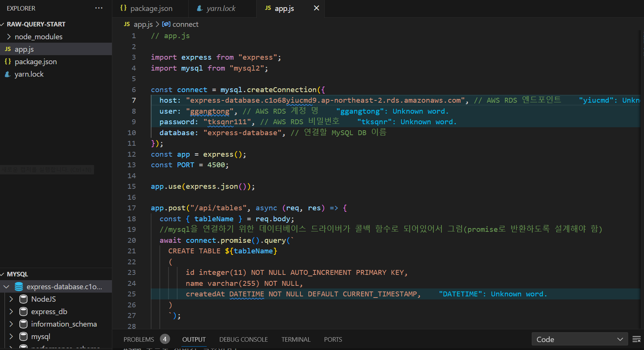Viewport: 644px width, 350px height.
Task: Click the tableName variable on line 18
Action: coord(214,219)
